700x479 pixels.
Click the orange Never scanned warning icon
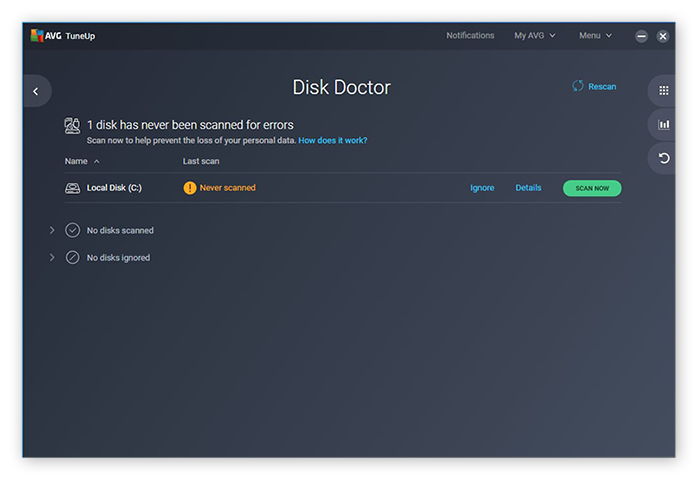[190, 188]
